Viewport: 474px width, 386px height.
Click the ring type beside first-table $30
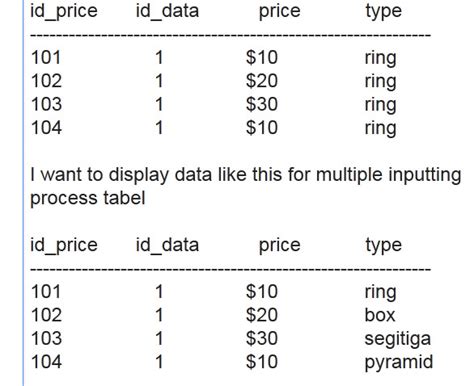pyautogui.click(x=380, y=105)
